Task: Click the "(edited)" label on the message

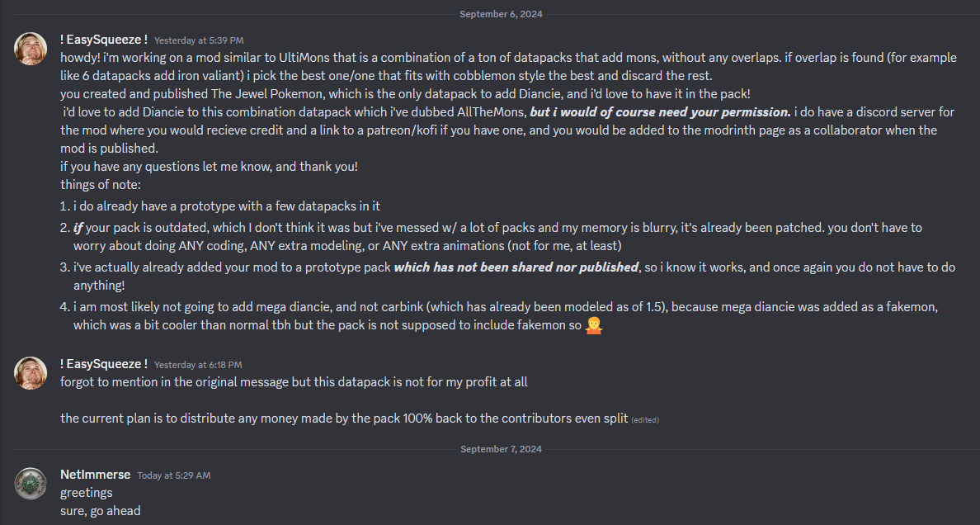Action: (x=645, y=420)
